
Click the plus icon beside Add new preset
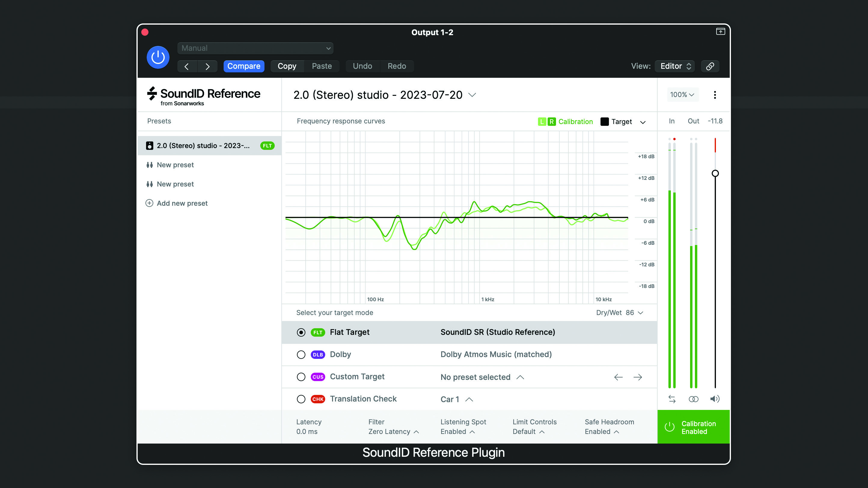pyautogui.click(x=149, y=203)
